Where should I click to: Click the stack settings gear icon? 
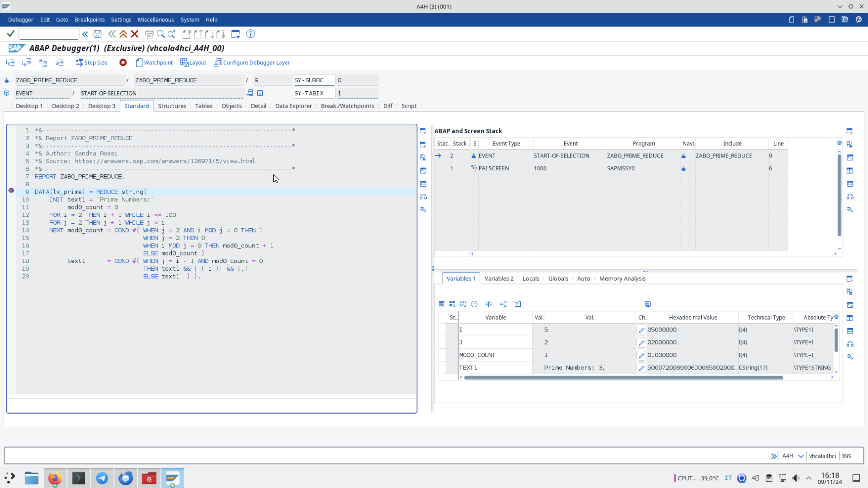[x=839, y=143]
